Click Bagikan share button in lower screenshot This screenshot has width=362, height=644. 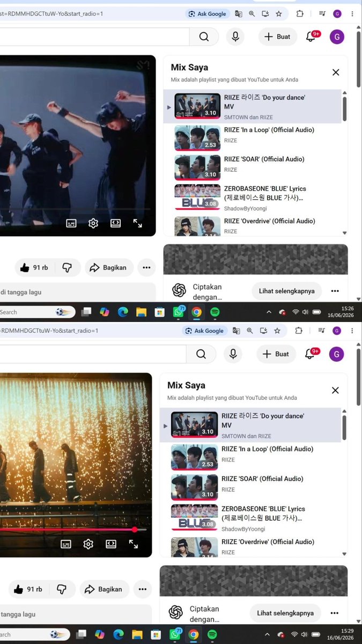104,589
